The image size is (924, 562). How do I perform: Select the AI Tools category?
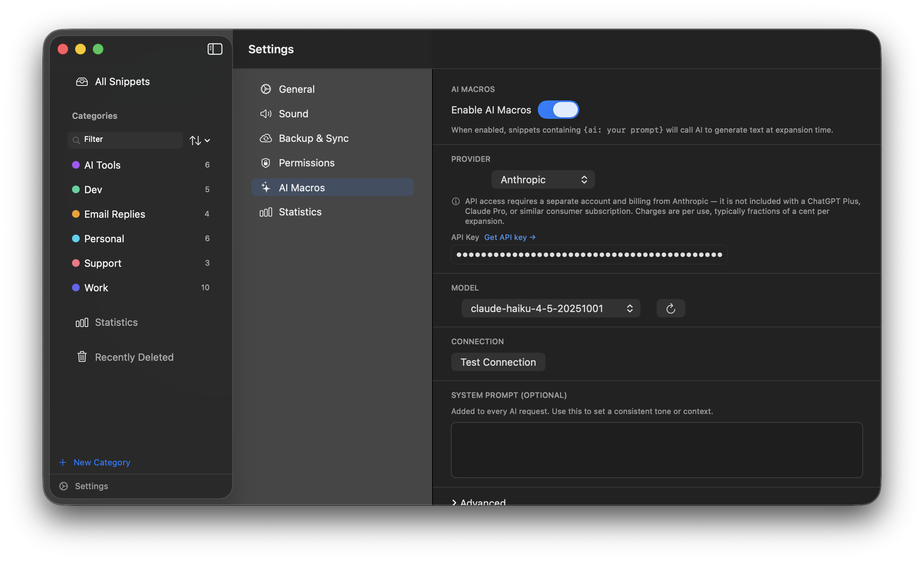141,165
